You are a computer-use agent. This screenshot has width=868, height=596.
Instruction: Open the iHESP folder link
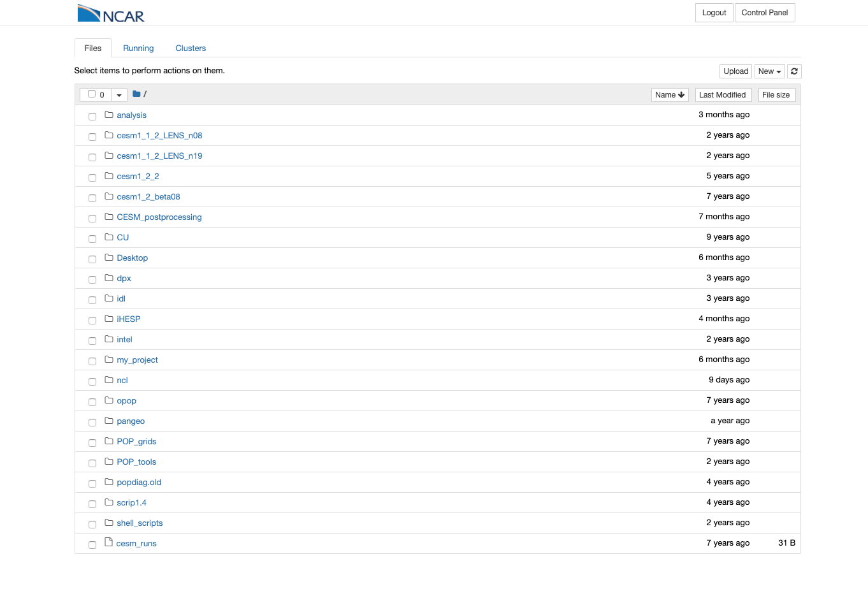click(129, 319)
